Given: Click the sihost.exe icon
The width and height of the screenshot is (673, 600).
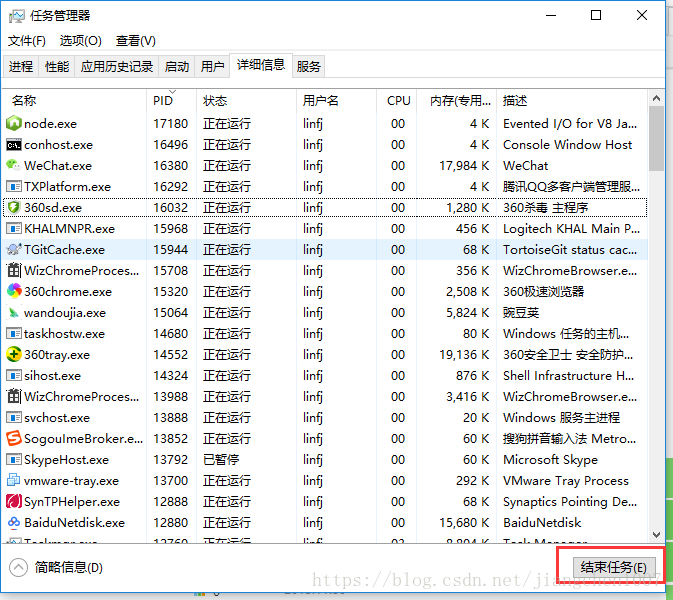Looking at the screenshot, I should [14, 376].
